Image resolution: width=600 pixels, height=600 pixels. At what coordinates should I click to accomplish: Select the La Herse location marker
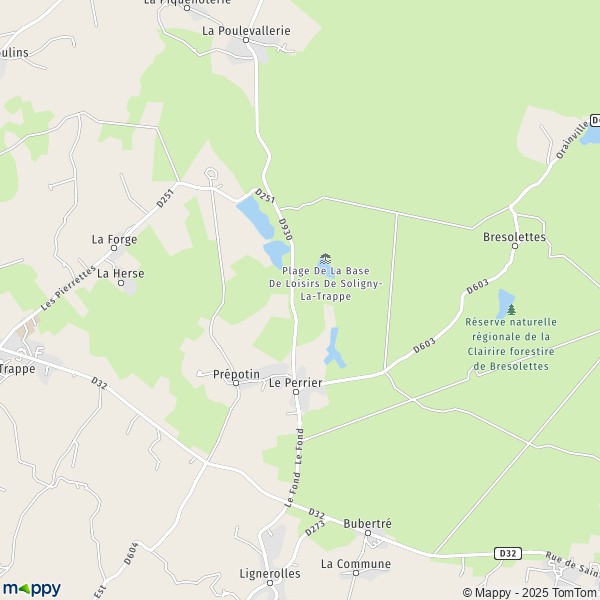point(121,283)
